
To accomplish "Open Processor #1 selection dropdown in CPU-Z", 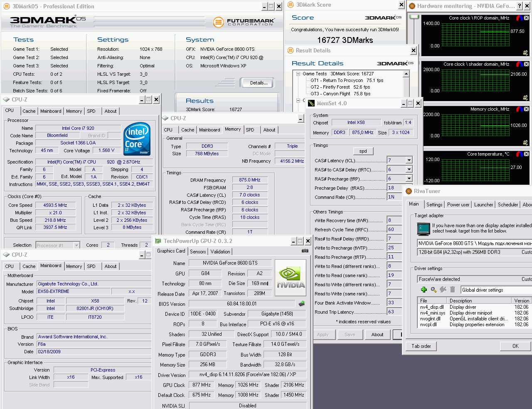I will click(x=76, y=245).
